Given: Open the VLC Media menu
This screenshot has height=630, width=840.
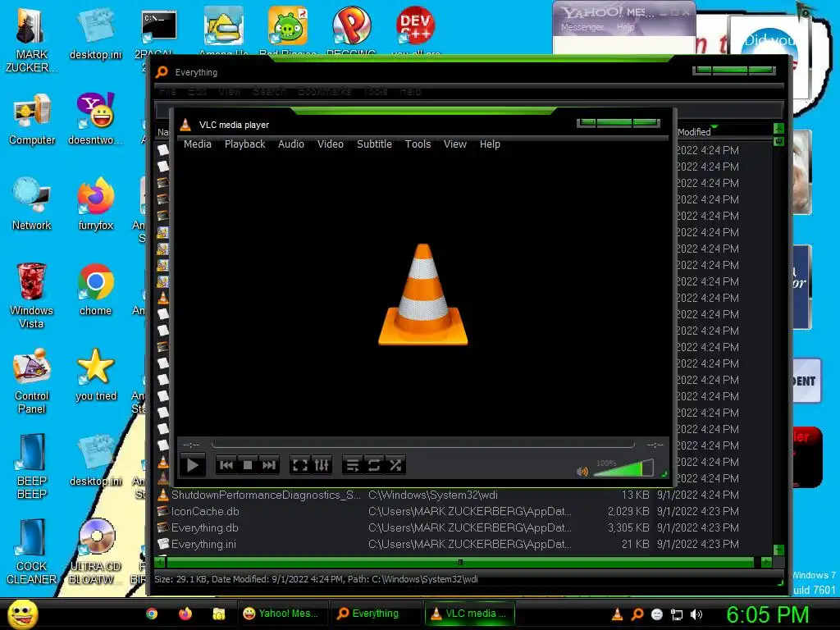Looking at the screenshot, I should click(198, 144).
